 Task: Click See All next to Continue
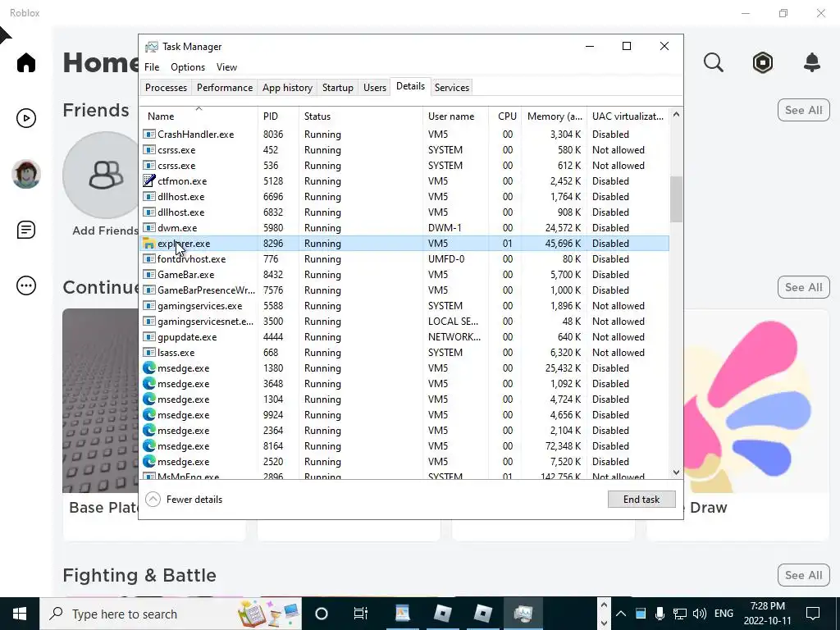click(x=803, y=287)
